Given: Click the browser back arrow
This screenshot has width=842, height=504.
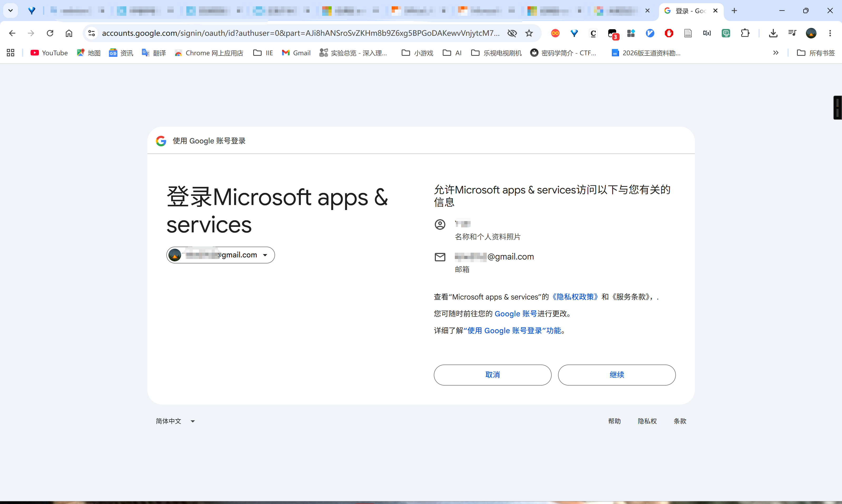Looking at the screenshot, I should pos(12,33).
